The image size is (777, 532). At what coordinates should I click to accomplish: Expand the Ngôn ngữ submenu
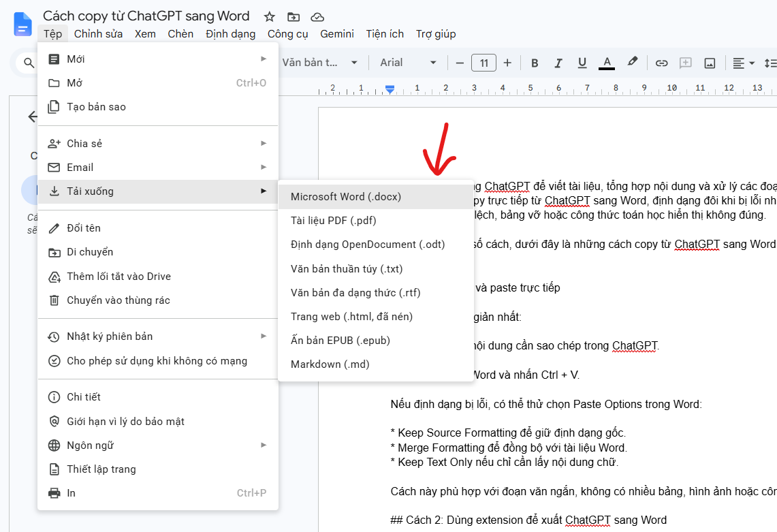tap(157, 445)
